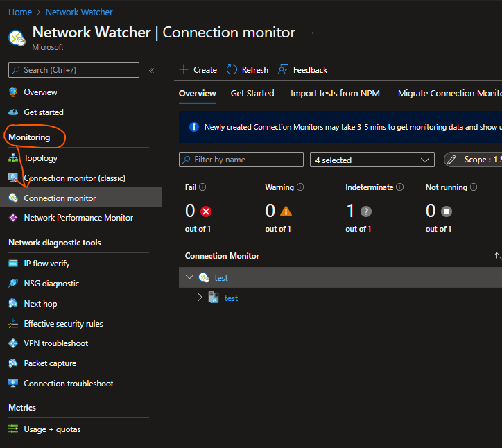502x448 pixels.
Task: Click the Topology icon
Action: point(13,158)
